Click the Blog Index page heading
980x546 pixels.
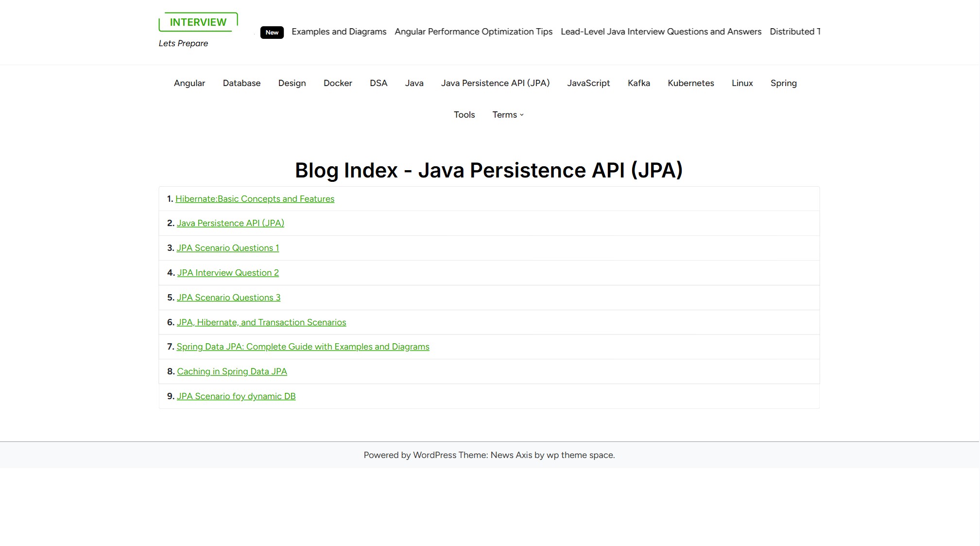click(x=489, y=170)
